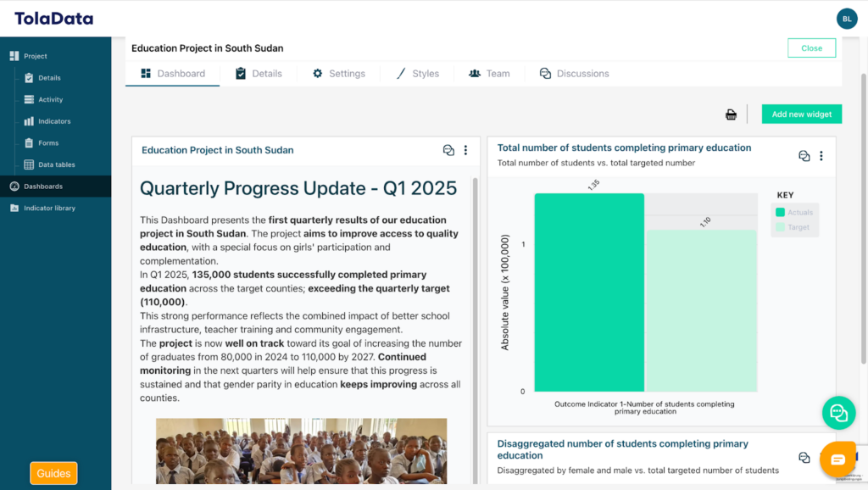Image resolution: width=868 pixels, height=490 pixels.
Task: Click the Add new widget button
Action: 801,114
